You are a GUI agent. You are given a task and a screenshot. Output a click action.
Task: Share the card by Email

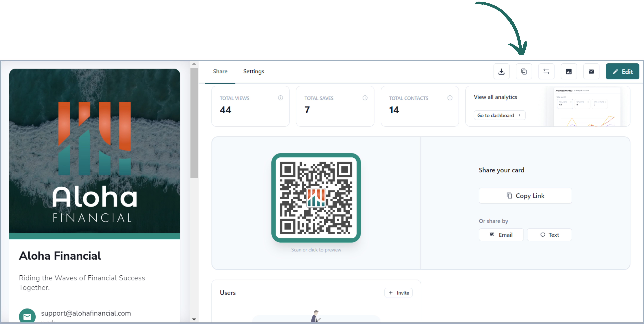(501, 235)
